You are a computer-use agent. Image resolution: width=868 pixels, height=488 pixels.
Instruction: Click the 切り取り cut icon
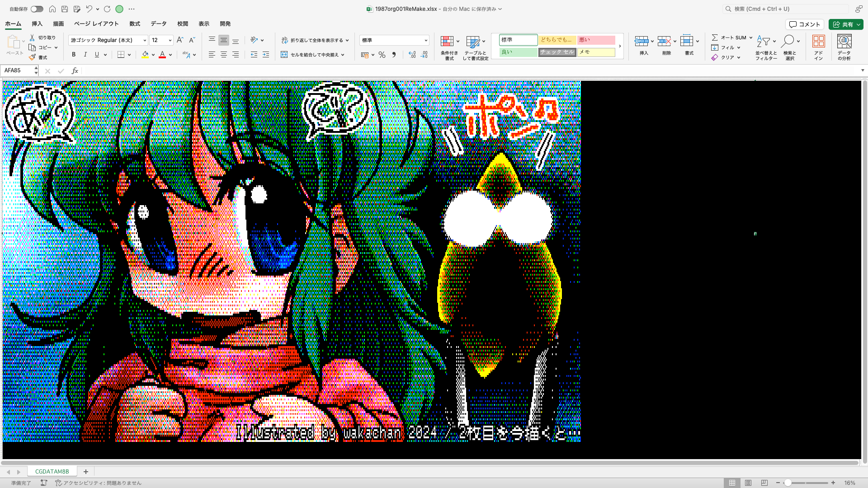[x=32, y=38]
